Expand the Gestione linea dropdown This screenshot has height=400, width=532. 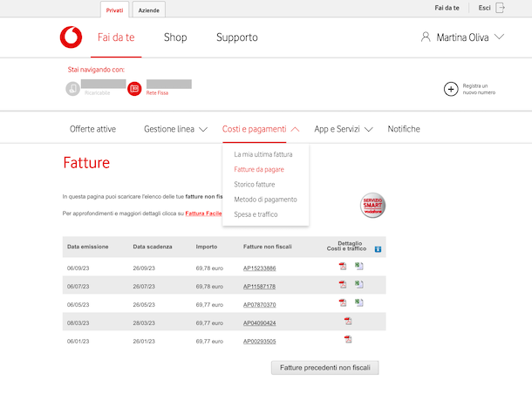tap(203, 129)
